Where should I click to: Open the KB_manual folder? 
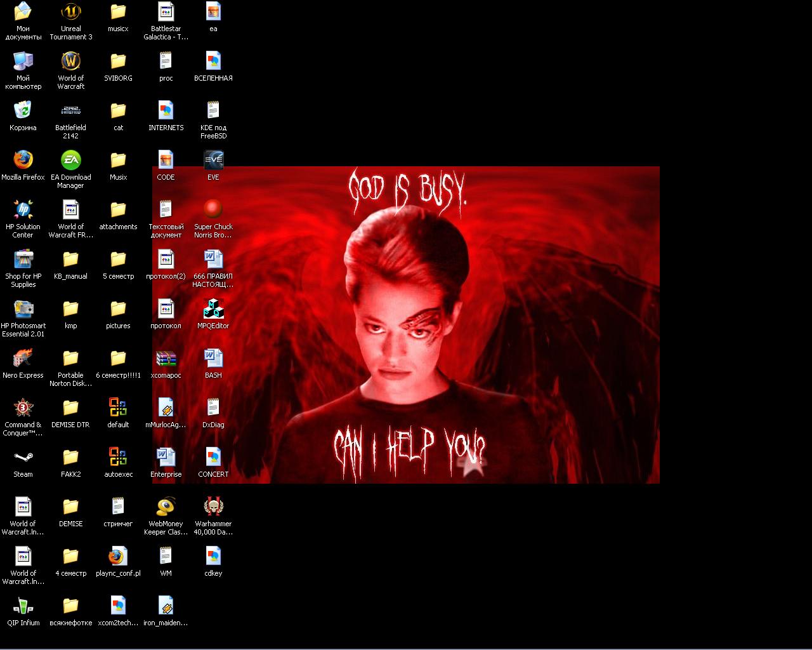click(70, 259)
